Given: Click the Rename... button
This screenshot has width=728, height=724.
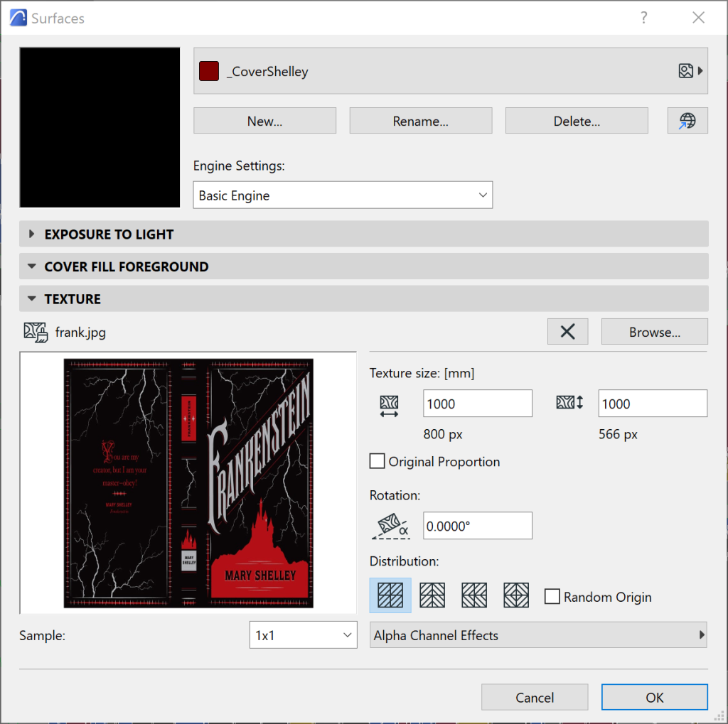Looking at the screenshot, I should click(x=421, y=121).
